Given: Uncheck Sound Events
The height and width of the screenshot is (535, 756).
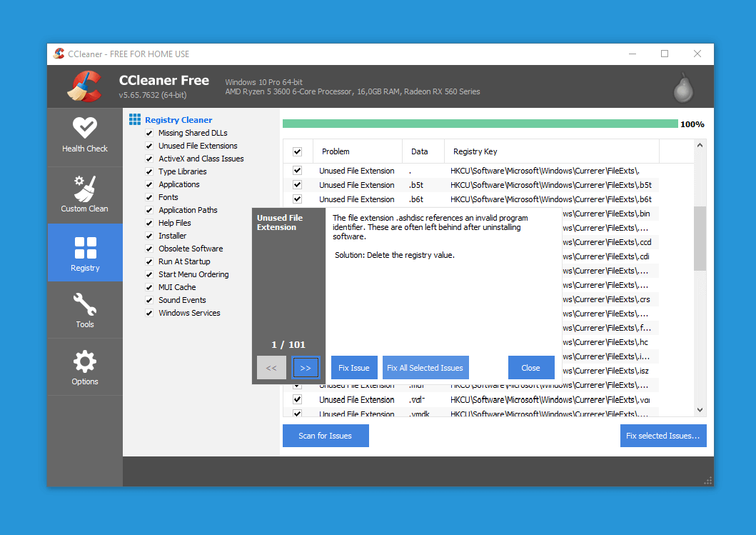Looking at the screenshot, I should 149,300.
